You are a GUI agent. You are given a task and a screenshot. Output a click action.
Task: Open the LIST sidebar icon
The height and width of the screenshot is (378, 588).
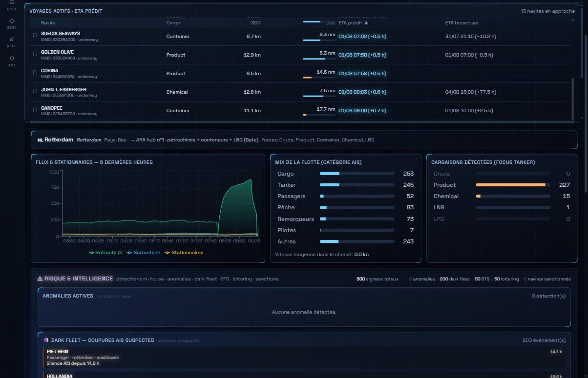point(12,2)
